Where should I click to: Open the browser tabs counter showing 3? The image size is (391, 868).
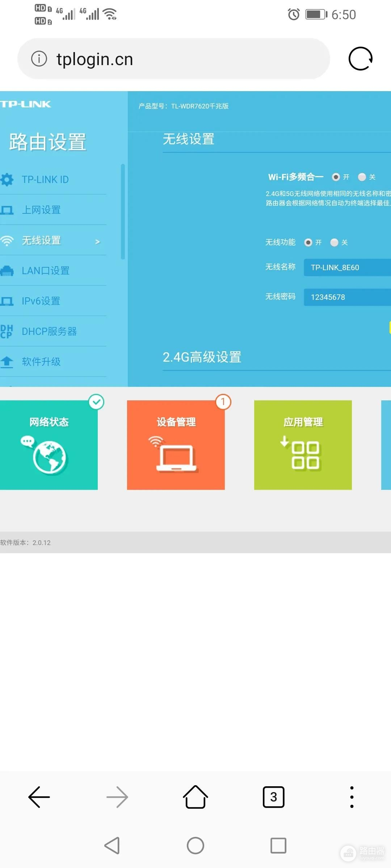[x=274, y=797]
